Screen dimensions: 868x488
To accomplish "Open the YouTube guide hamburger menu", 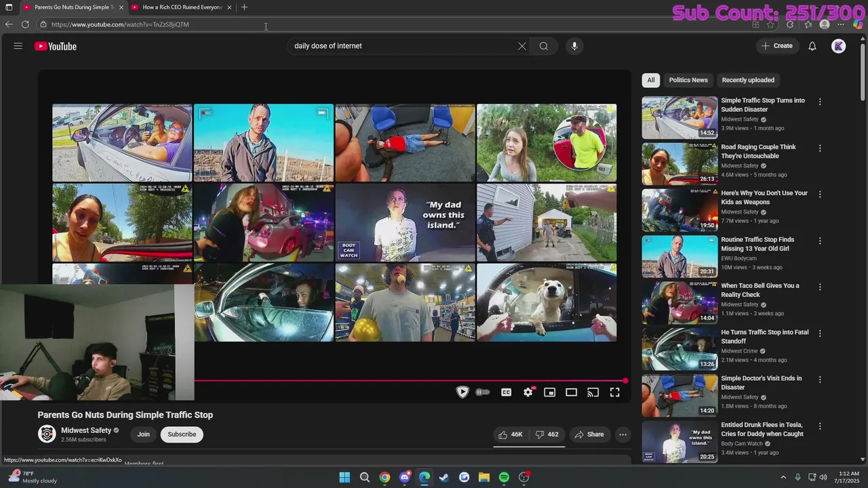I will (x=18, y=46).
